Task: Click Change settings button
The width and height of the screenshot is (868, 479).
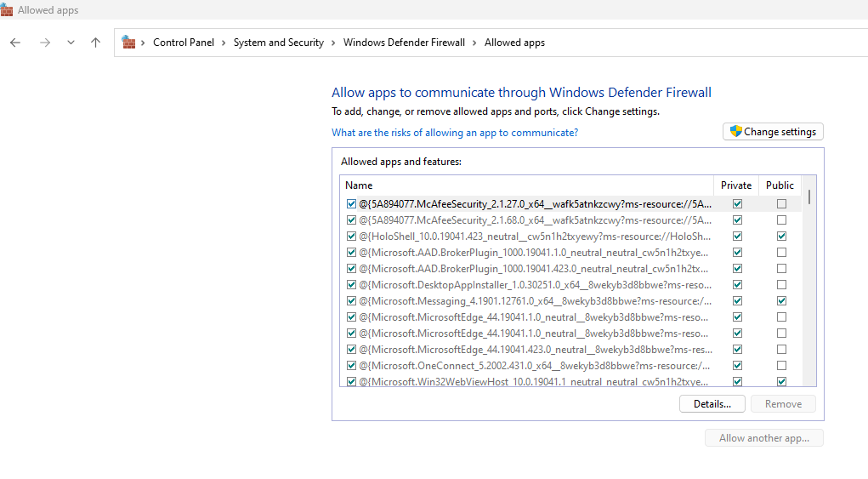Action: coord(773,132)
